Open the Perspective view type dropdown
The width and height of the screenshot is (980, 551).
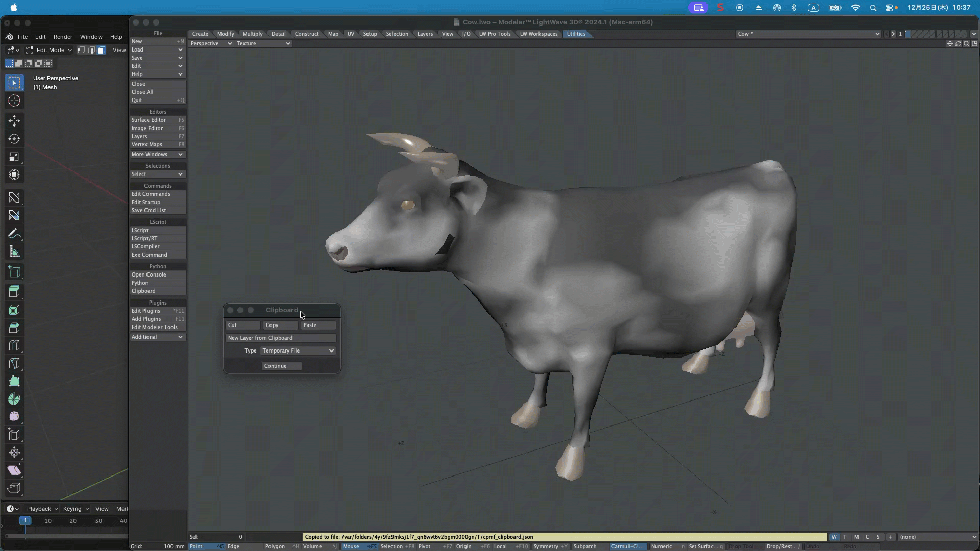point(211,44)
